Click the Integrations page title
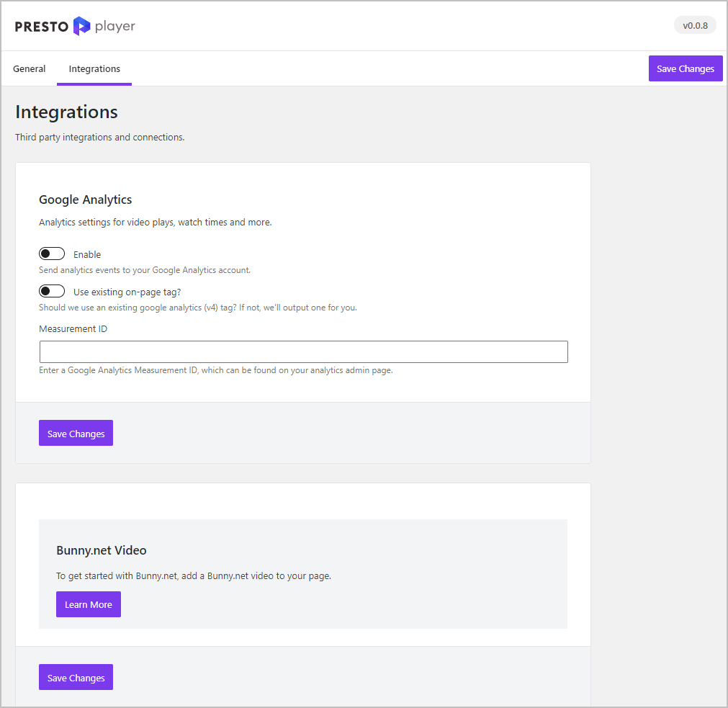 66,112
